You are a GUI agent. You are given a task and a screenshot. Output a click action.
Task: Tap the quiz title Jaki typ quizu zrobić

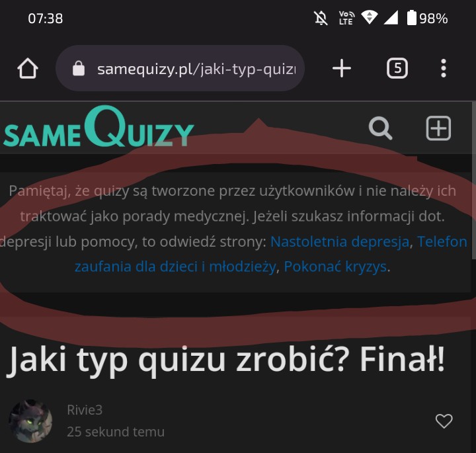click(225, 360)
